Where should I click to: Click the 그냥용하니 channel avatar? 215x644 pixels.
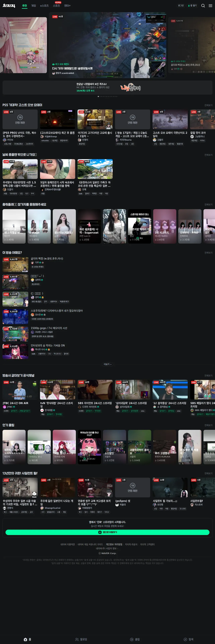[192, 136]
